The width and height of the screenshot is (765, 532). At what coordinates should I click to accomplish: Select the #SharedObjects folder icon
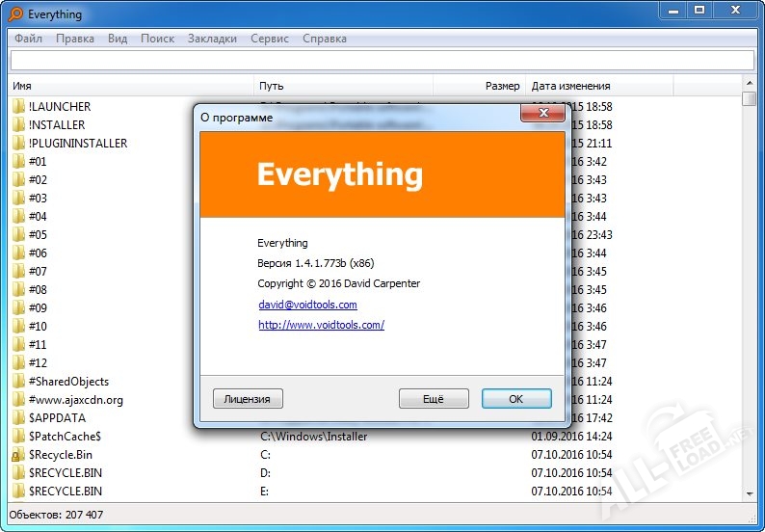tap(18, 382)
